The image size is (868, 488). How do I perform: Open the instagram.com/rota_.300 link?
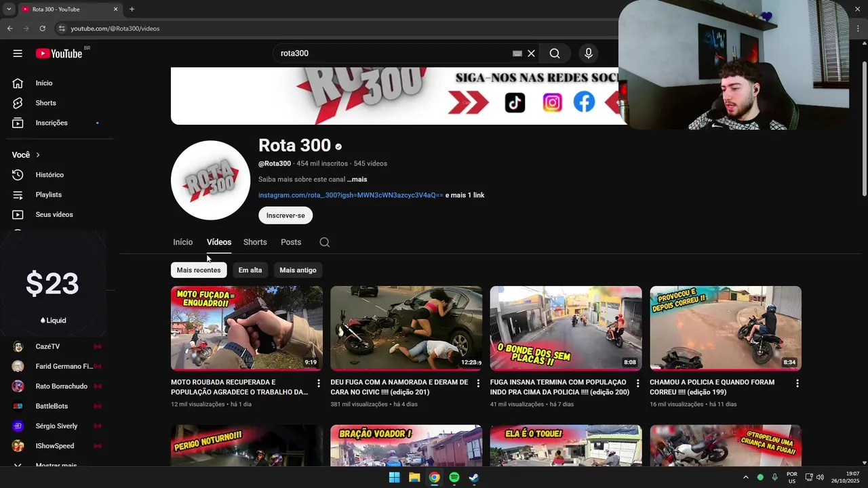351,195
